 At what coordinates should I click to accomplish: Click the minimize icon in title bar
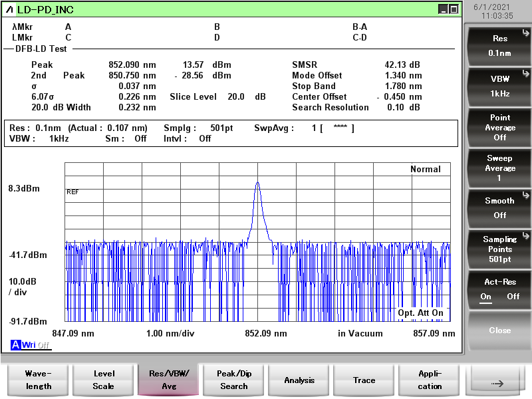pos(443,9)
